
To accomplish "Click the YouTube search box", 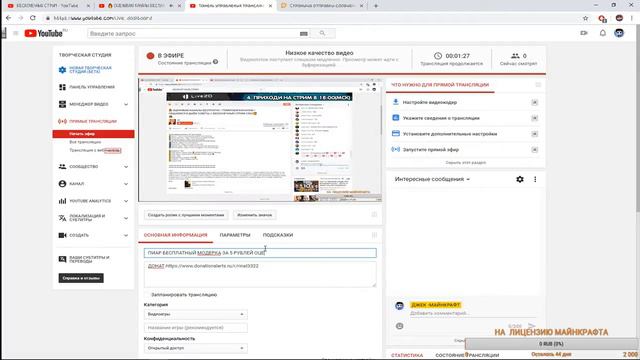I will (198, 33).
